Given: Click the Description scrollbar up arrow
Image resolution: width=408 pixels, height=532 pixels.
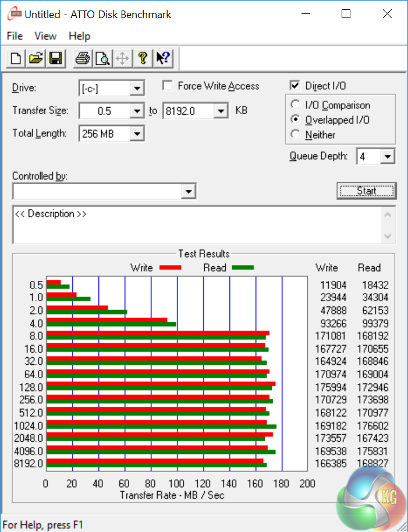Looking at the screenshot, I should click(x=388, y=215).
